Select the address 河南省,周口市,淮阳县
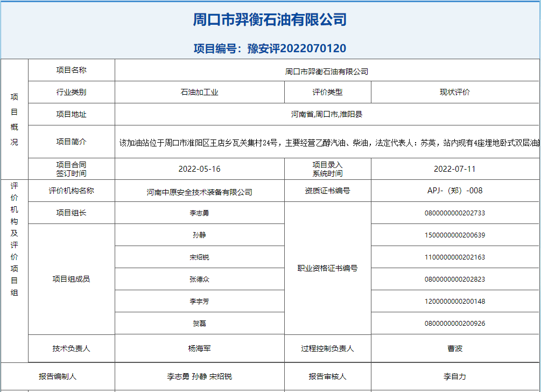Image resolution: width=541 pixels, height=392 pixels. 327,114
